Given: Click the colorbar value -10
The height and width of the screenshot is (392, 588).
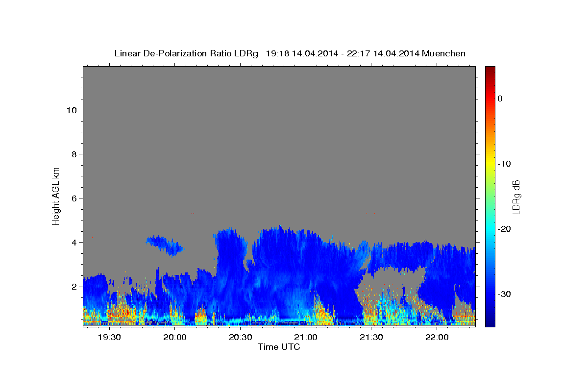Looking at the screenshot, I should (504, 164).
